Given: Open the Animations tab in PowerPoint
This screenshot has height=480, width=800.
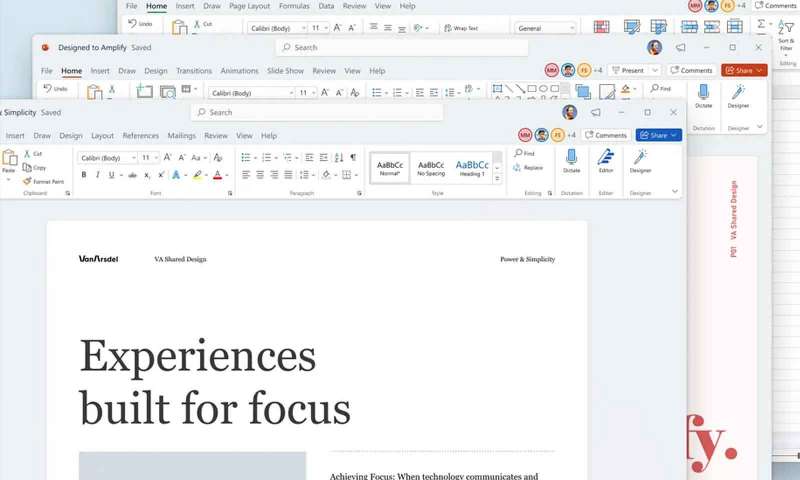Looking at the screenshot, I should (239, 71).
